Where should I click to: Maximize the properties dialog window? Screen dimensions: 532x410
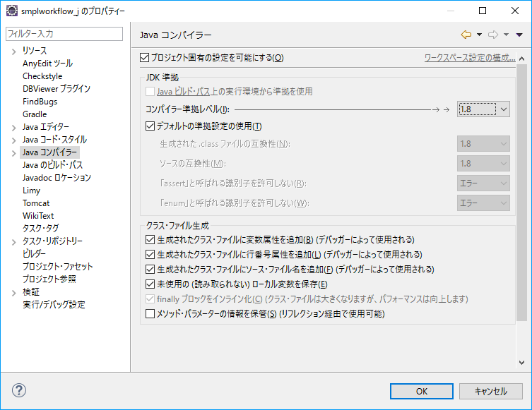483,11
